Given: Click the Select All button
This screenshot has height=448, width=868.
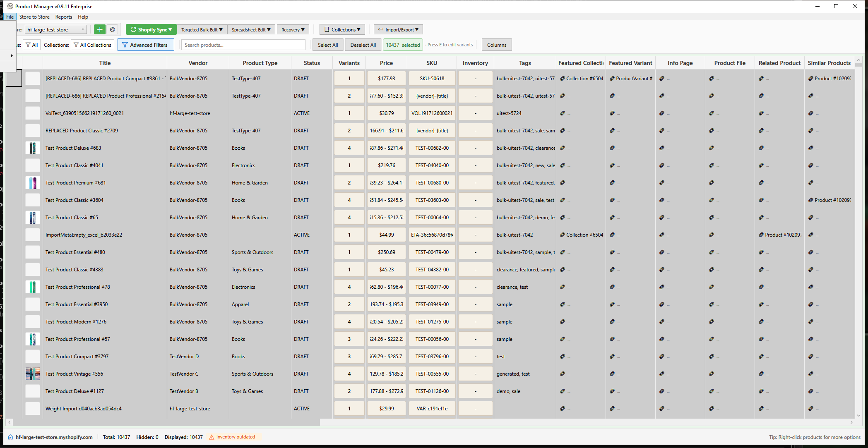Looking at the screenshot, I should point(327,45).
